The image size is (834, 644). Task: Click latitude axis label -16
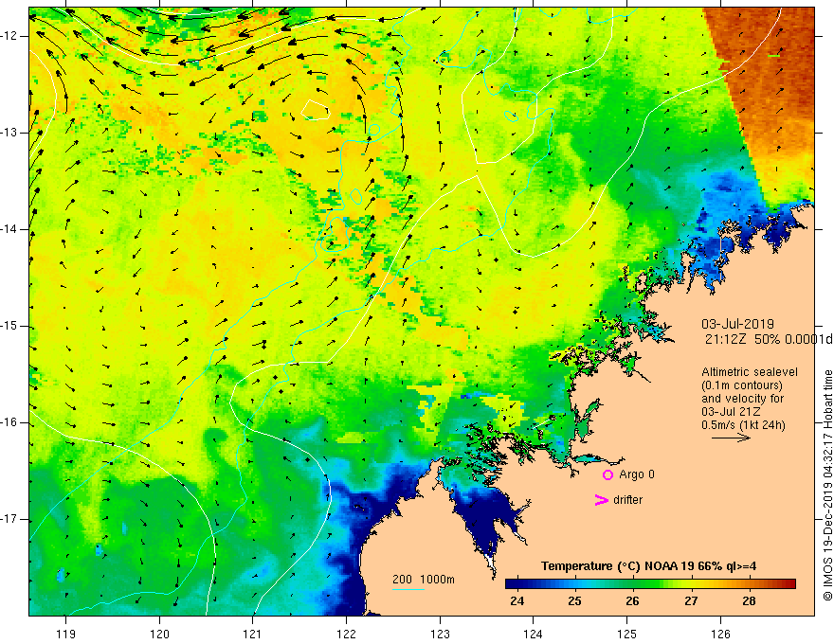pos(10,423)
